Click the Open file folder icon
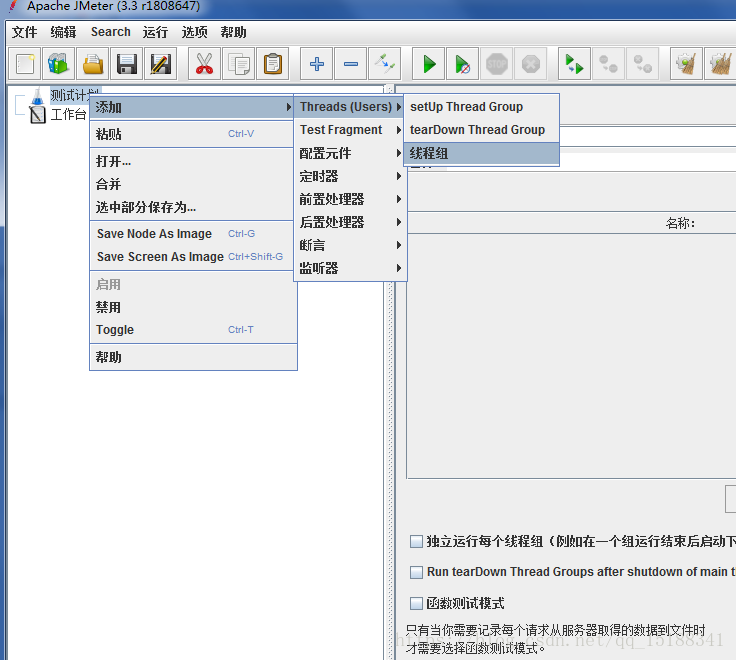 click(x=93, y=64)
